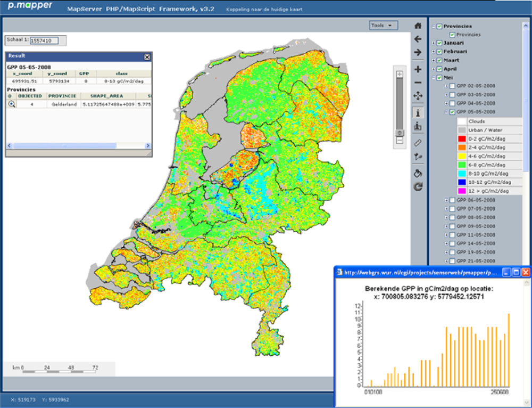Click the Schaal scale input field

pos(47,40)
